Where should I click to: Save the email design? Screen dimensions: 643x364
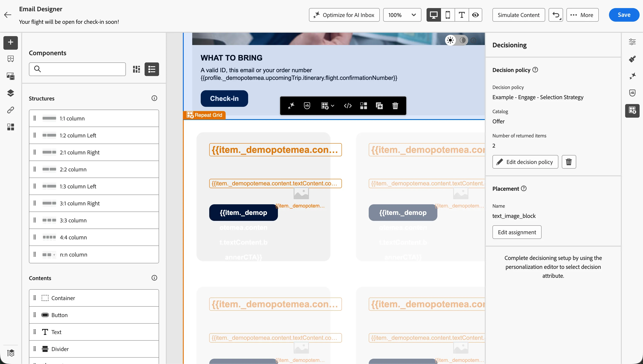pyautogui.click(x=624, y=15)
